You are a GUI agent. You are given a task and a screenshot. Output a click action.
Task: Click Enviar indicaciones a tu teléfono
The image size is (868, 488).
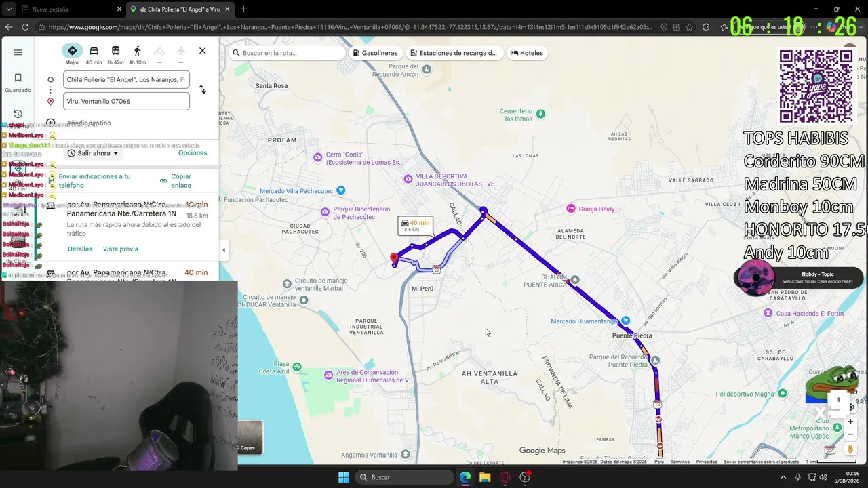(x=94, y=181)
